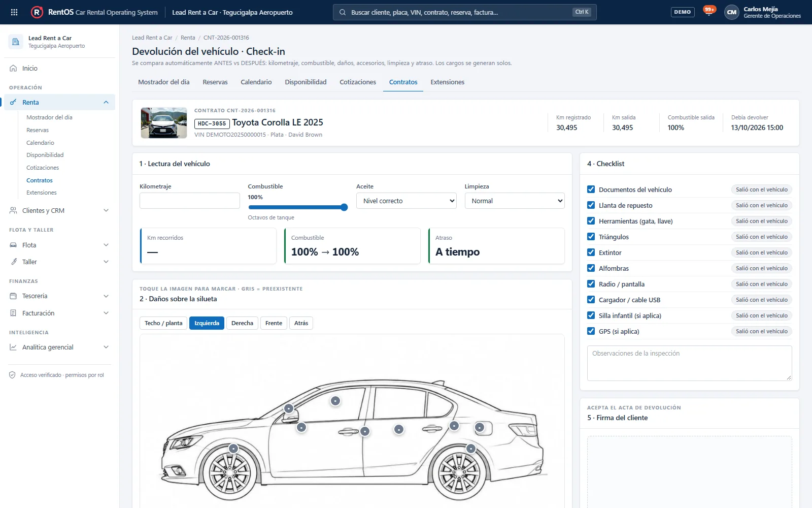Click the Taller wrench icon

13,262
